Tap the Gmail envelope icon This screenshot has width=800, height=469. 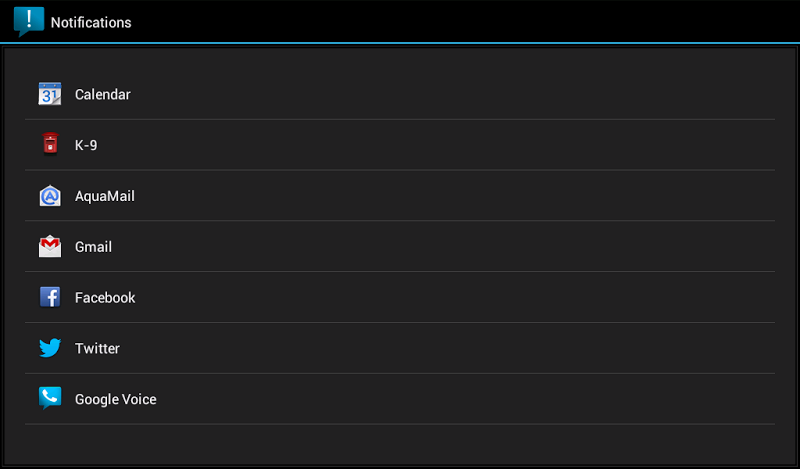(50, 246)
